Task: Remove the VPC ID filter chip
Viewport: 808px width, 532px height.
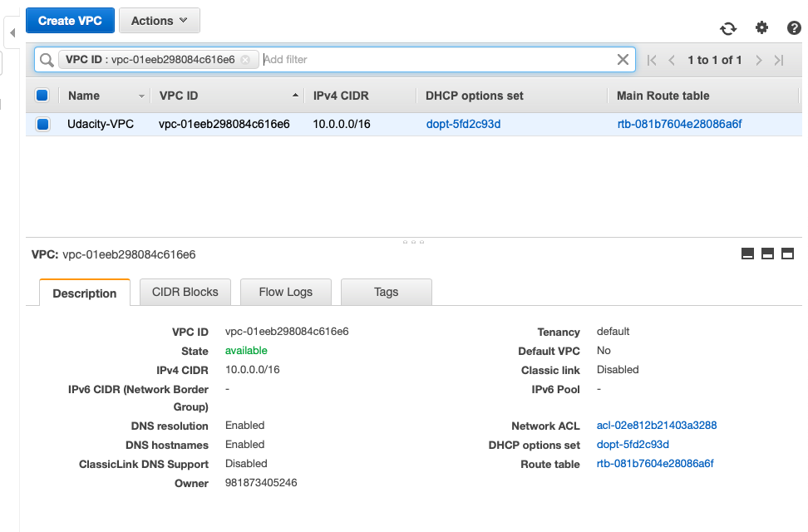Action: [245, 60]
